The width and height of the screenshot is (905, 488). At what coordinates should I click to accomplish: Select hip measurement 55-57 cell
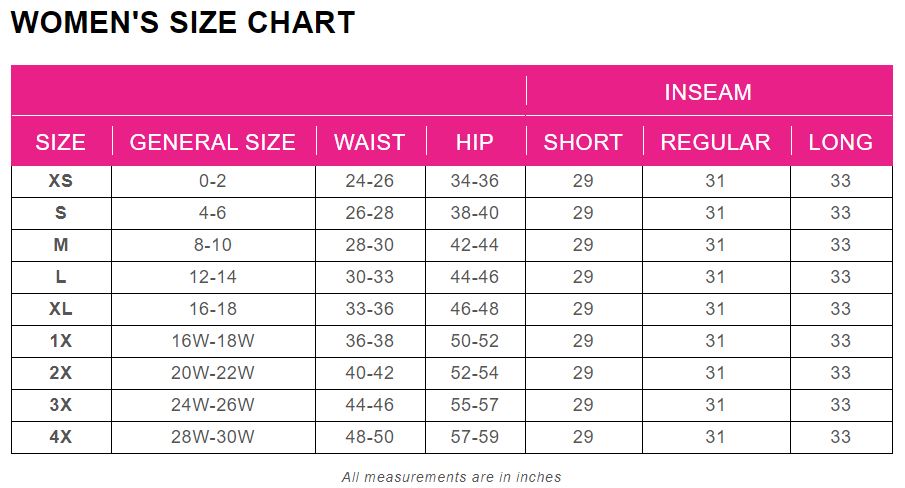pyautogui.click(x=475, y=405)
